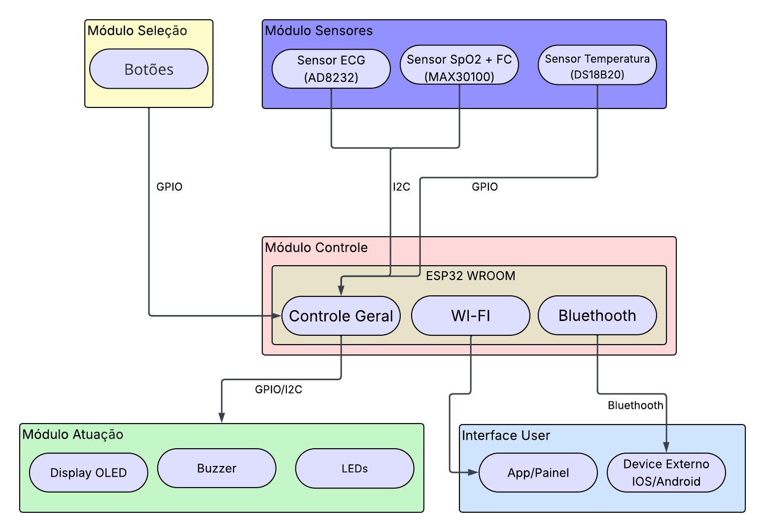Click the Device Externo IOS/Android node
Screen dimensions: 765x532
pos(666,473)
